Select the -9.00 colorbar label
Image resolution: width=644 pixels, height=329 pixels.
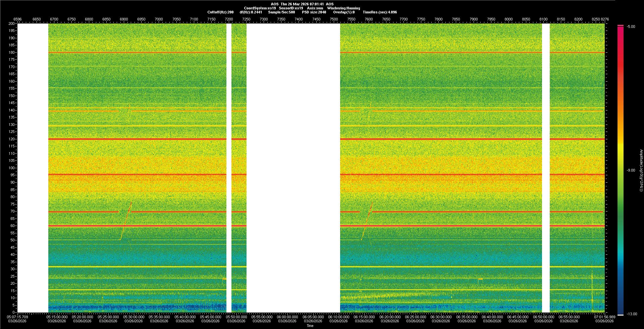click(x=631, y=170)
